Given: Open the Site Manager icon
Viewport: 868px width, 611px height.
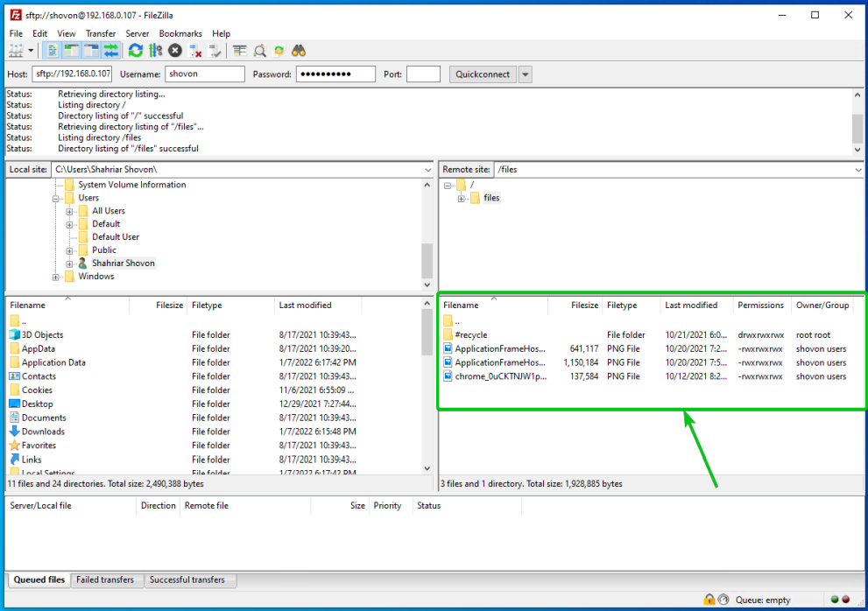Looking at the screenshot, I should tap(16, 51).
